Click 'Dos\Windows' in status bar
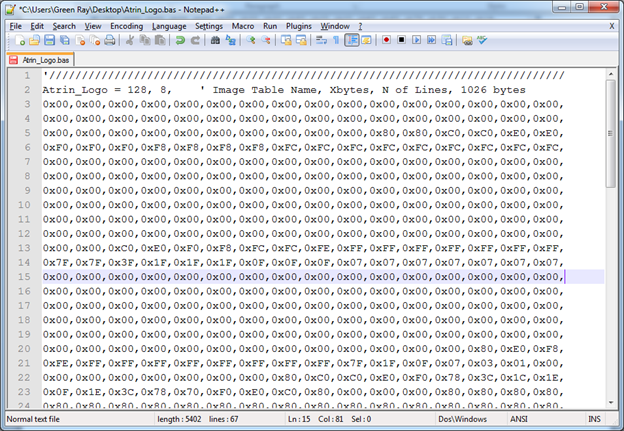The image size is (624, 431). click(462, 419)
